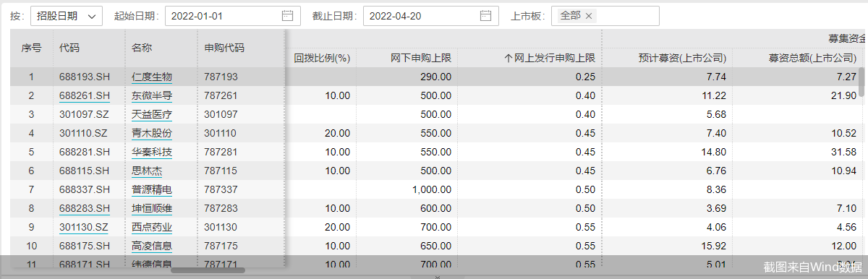Sort by 网上发行申购上限 column header
Image resolution: width=868 pixels, height=279 pixels.
click(550, 58)
